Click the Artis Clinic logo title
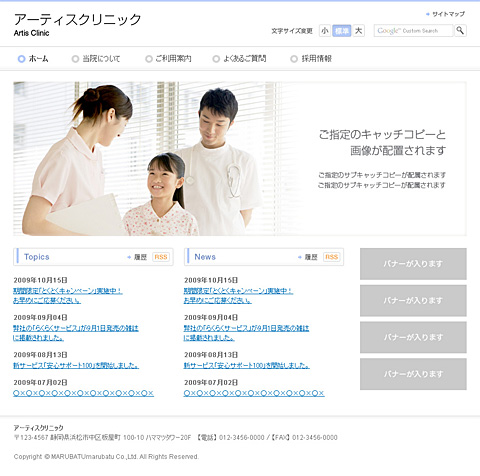This screenshot has width=480, height=476. click(x=77, y=24)
